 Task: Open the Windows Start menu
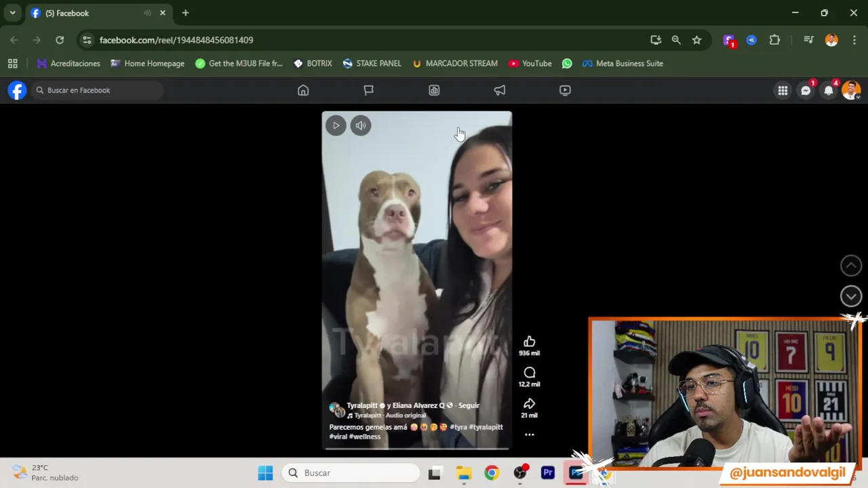pos(265,473)
